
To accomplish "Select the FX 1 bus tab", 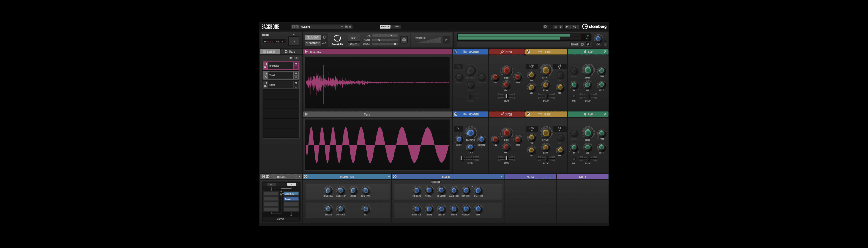I will (272, 185).
